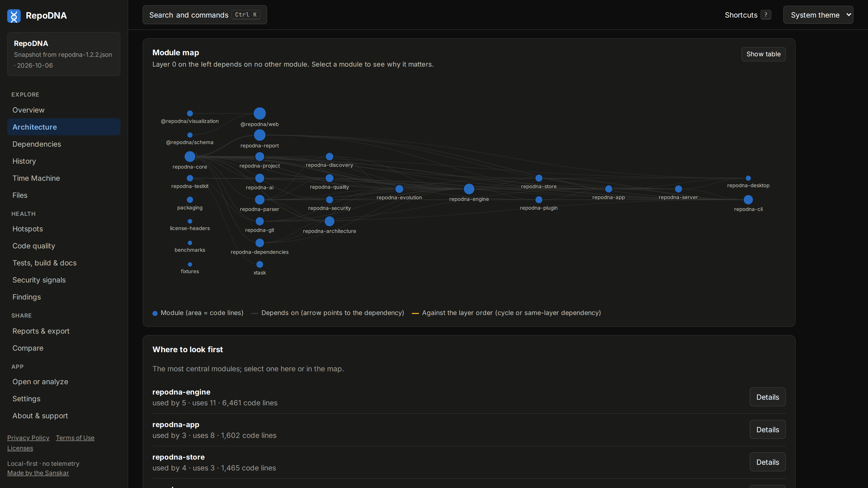
Task: Select the repodna-desktop module node
Action: pos(748,178)
